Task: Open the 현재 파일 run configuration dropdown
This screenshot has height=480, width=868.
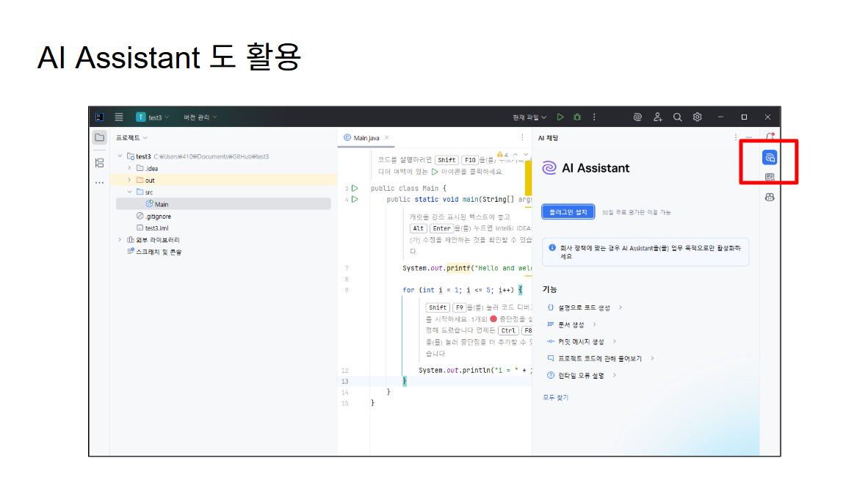Action: 529,117
